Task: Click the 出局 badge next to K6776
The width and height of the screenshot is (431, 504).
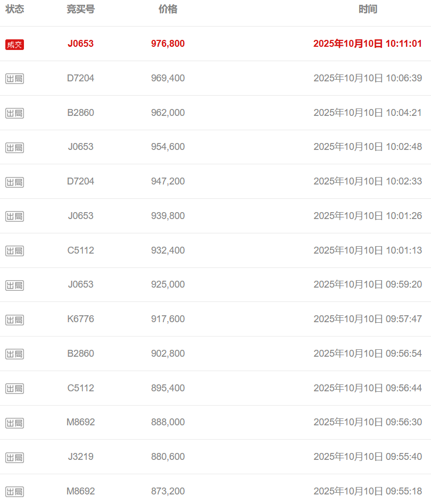Action: pos(15,320)
